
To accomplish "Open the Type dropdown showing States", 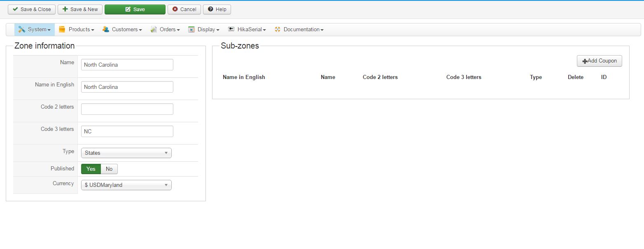I will (x=126, y=153).
